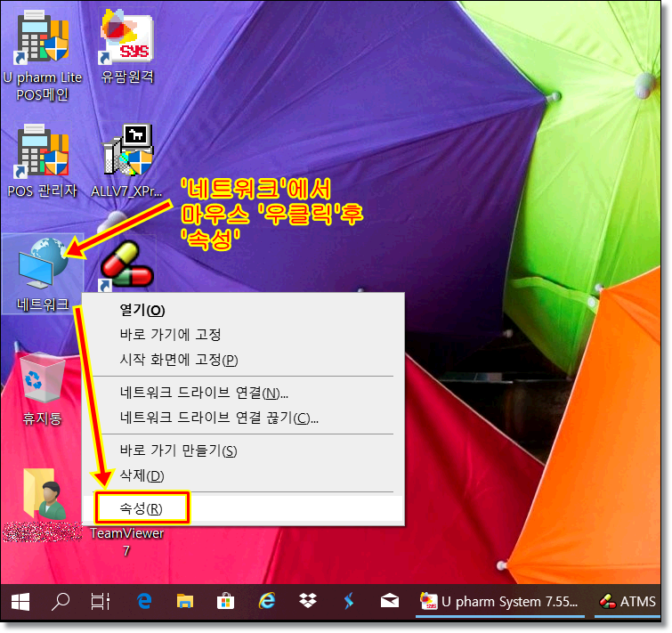Viewport: 672px width, 633px height.
Task: Open the Mail app in taskbar
Action: (389, 601)
